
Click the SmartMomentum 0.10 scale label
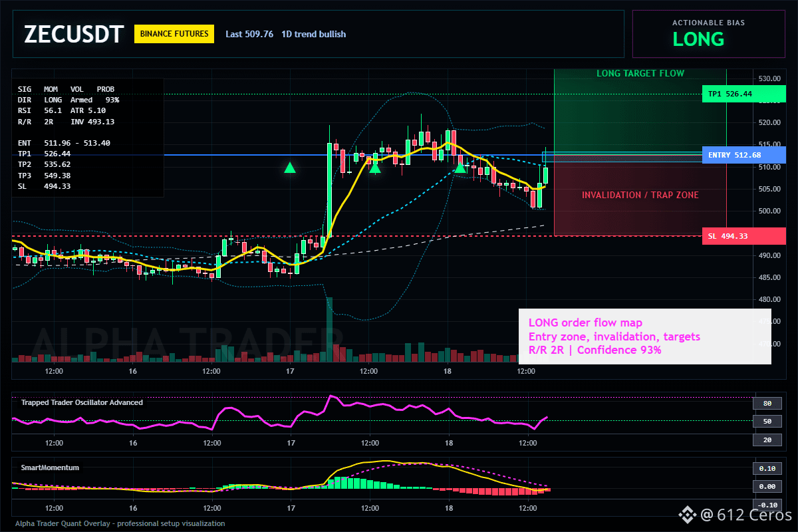coord(767,468)
